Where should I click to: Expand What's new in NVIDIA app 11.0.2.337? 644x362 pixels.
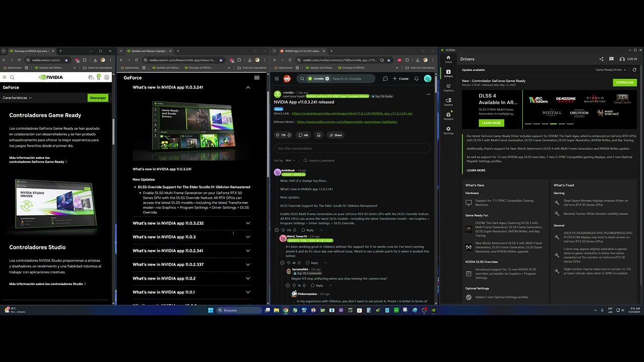(191, 264)
